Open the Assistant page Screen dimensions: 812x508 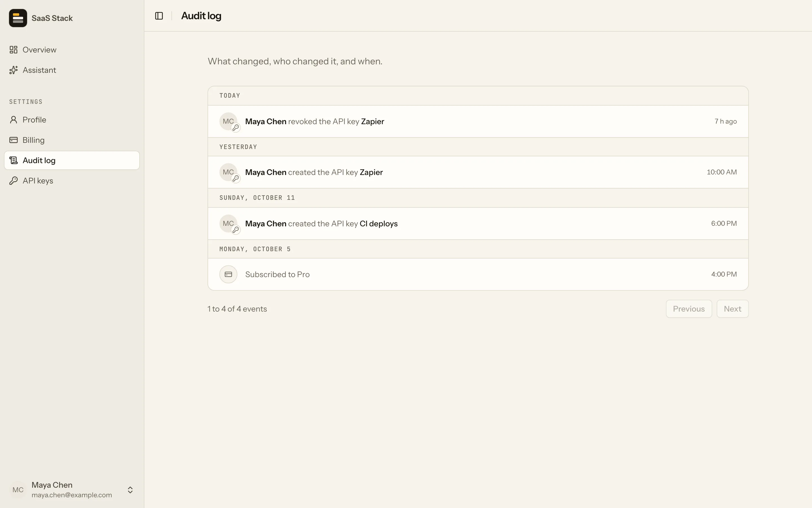pos(72,70)
